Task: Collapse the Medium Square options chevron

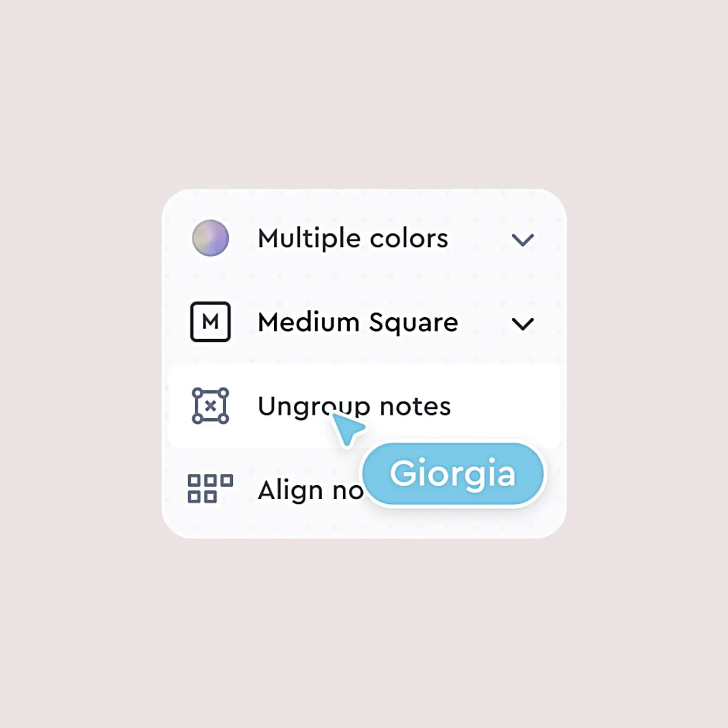Action: (x=523, y=323)
